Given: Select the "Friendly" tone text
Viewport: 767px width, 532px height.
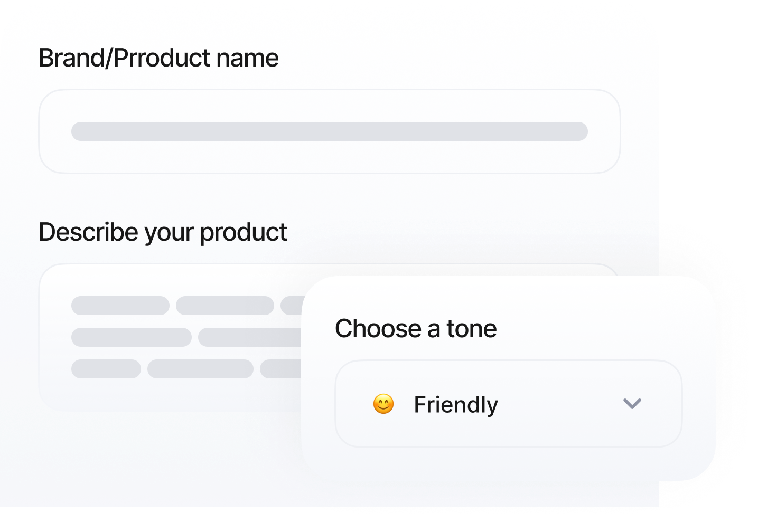Looking at the screenshot, I should coord(455,405).
